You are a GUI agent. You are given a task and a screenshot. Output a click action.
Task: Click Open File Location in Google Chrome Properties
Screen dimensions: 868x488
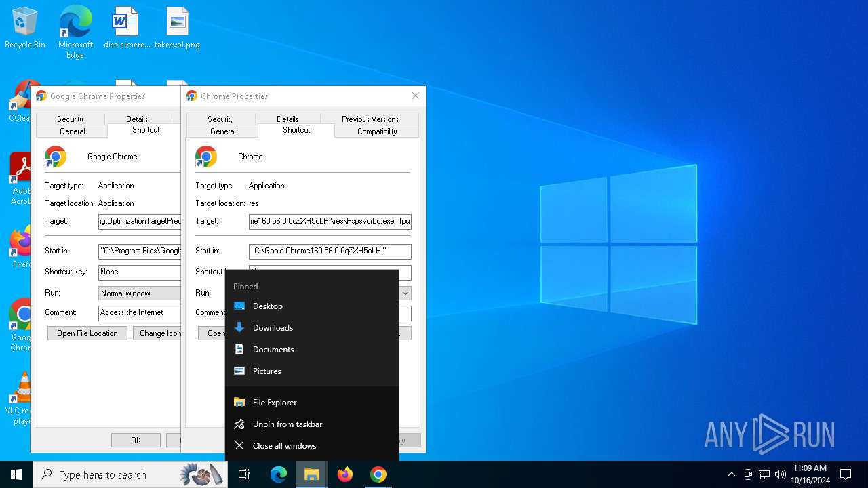tap(87, 333)
